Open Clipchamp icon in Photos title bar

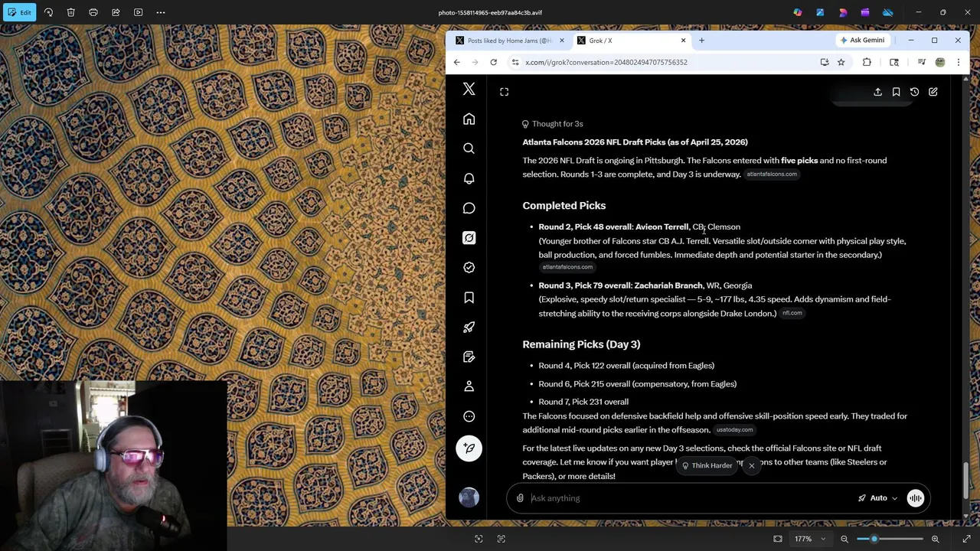pos(865,12)
